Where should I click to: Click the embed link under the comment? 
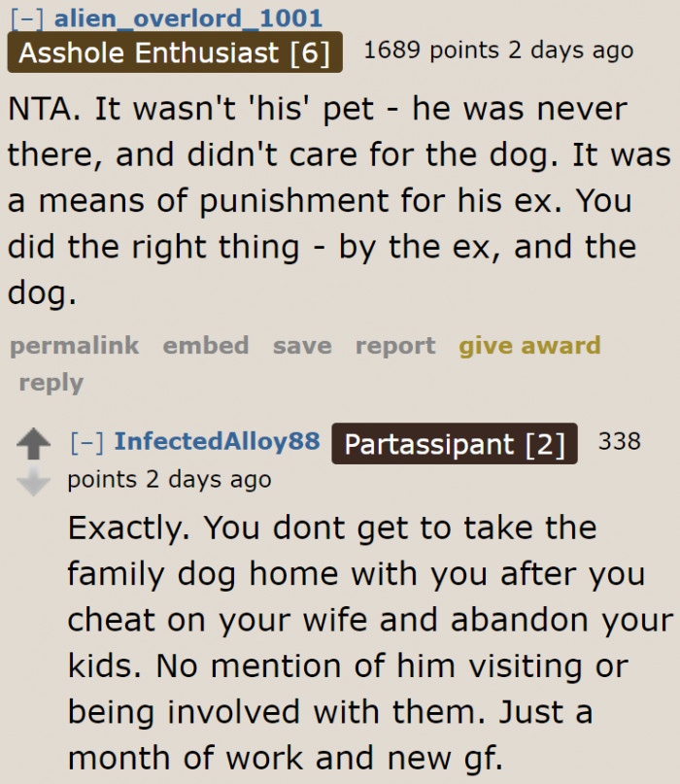coord(206,346)
